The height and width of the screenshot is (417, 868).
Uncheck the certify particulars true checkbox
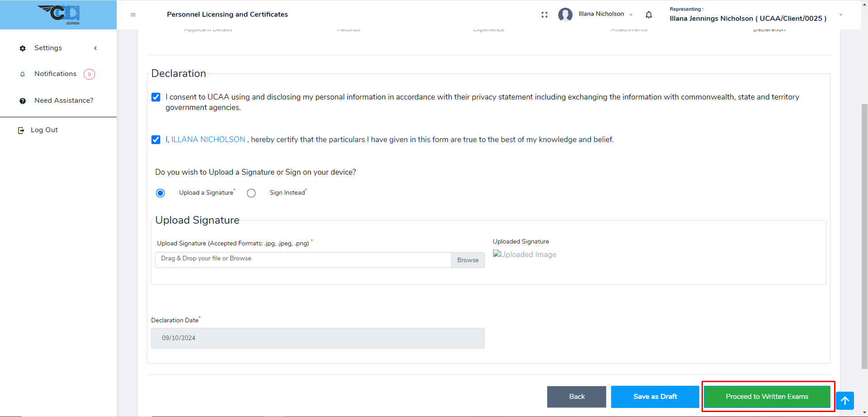[x=156, y=140]
